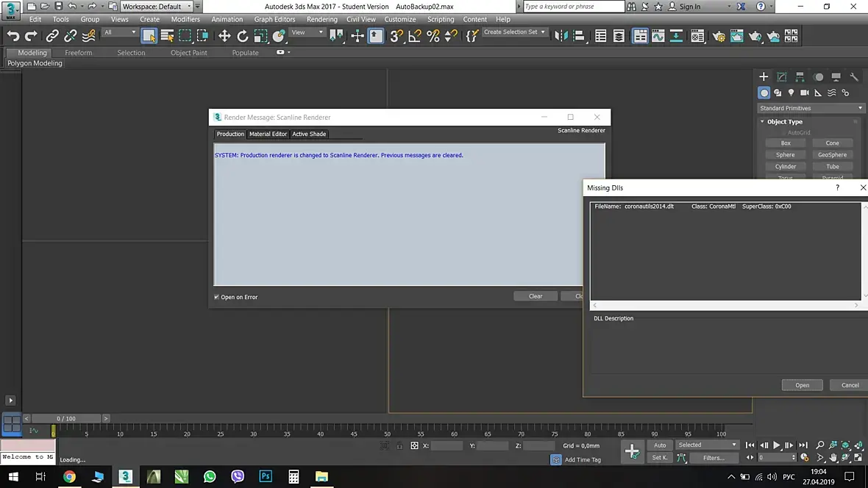This screenshot has height=488, width=868.
Task: Toggle the Open on Error checkbox
Action: (217, 297)
